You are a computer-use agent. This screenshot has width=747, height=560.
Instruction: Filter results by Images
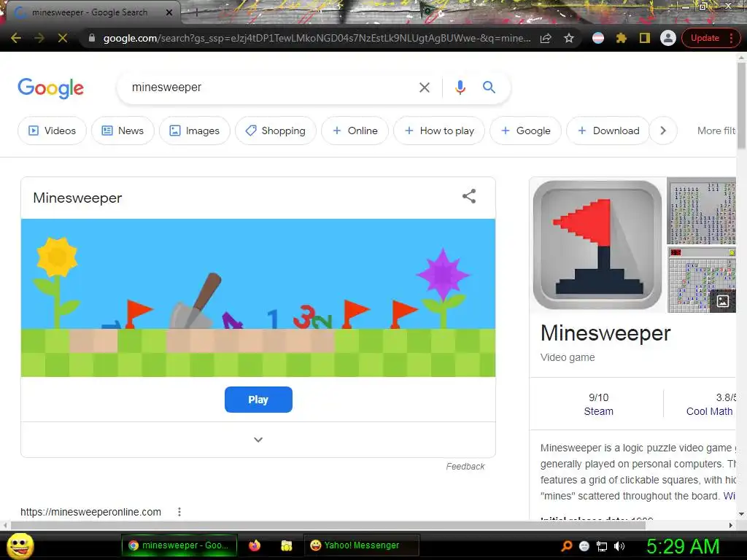tap(195, 131)
